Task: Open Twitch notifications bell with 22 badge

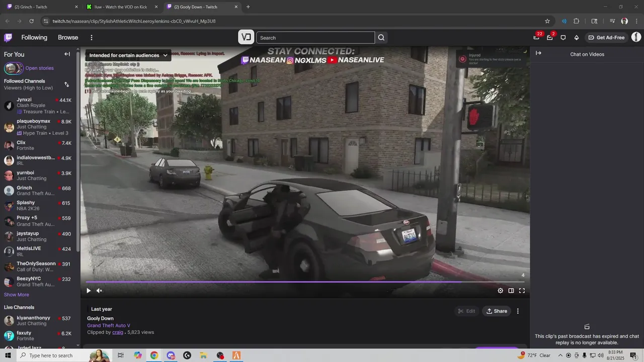Action: 536,37
